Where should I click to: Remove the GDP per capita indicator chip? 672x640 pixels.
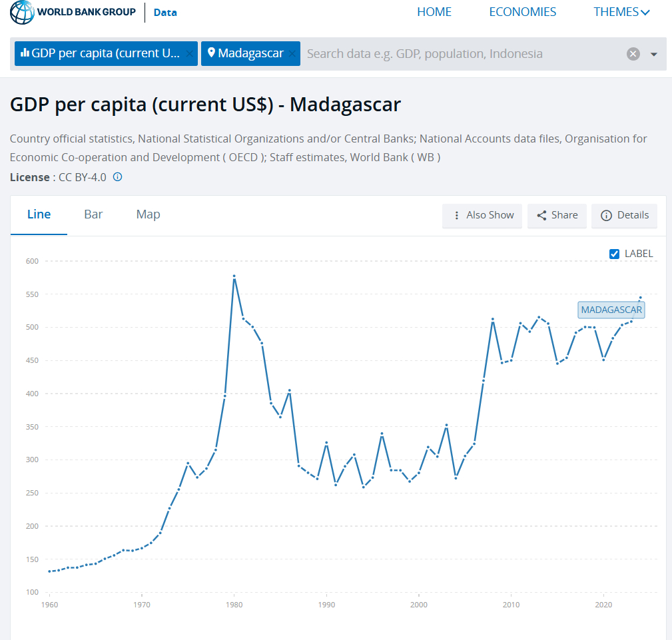pos(189,54)
